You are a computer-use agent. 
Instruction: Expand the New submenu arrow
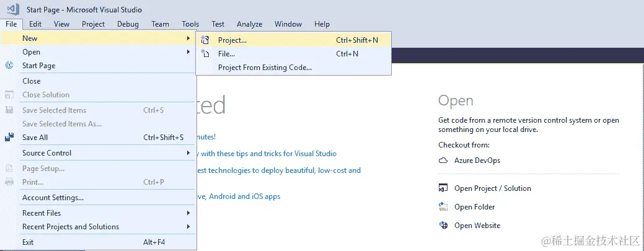pyautogui.click(x=188, y=38)
